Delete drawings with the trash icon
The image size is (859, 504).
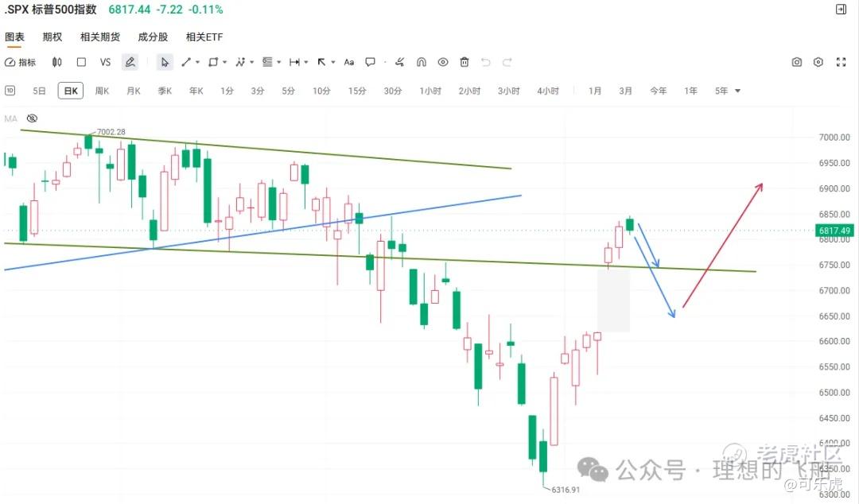click(464, 62)
